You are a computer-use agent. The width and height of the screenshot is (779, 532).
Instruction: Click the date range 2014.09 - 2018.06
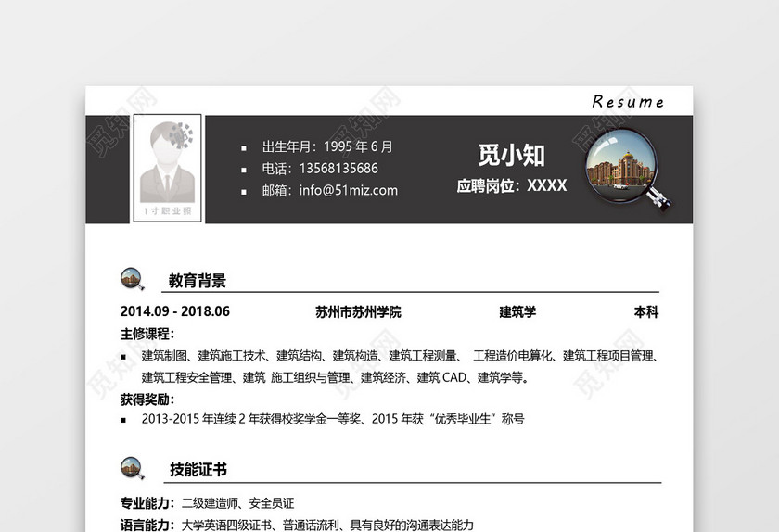(175, 311)
